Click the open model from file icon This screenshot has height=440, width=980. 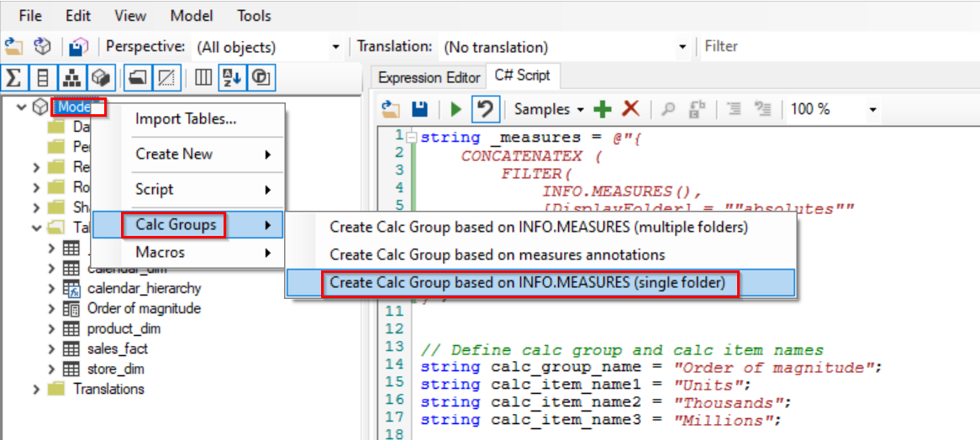[13, 47]
